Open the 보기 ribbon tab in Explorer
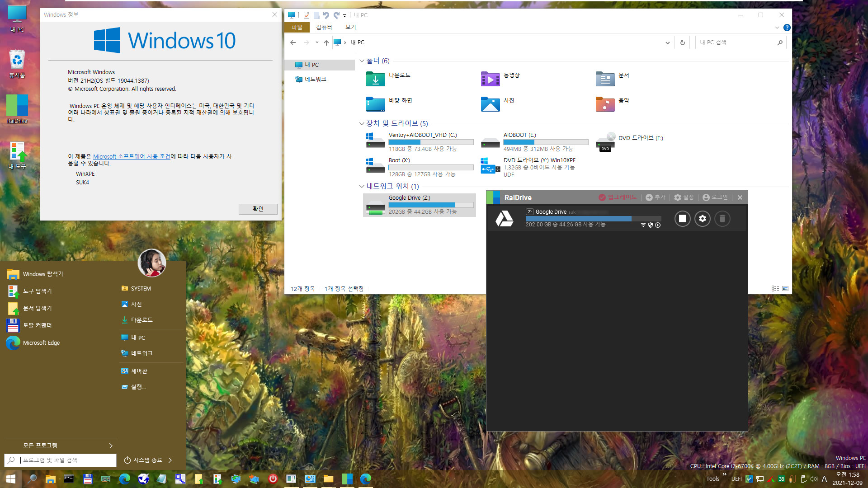 click(x=350, y=27)
